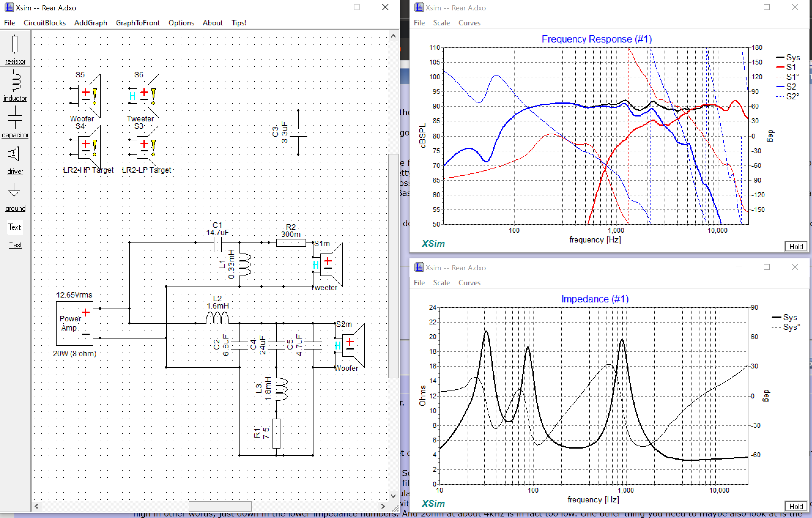The height and width of the screenshot is (518, 812).
Task: Maximize the Impedance window
Action: tap(766, 267)
